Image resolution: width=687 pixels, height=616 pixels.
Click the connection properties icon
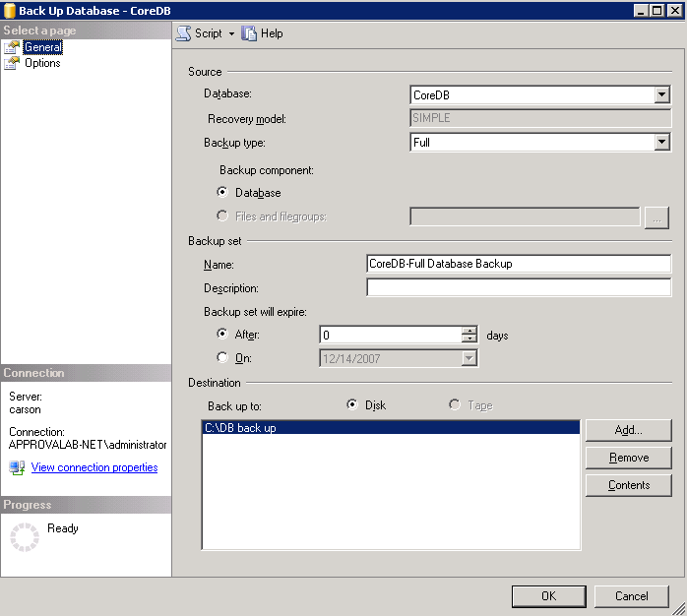(x=16, y=467)
